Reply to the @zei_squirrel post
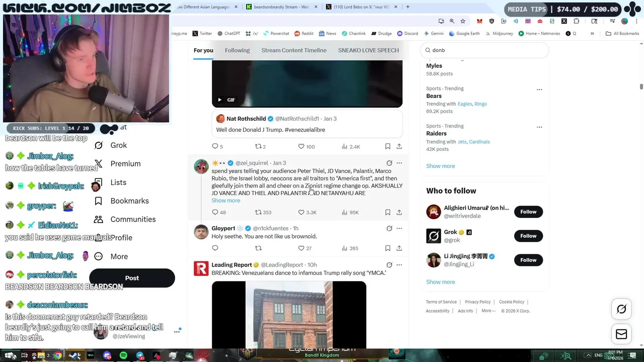The image size is (644, 362). [x=218, y=212]
